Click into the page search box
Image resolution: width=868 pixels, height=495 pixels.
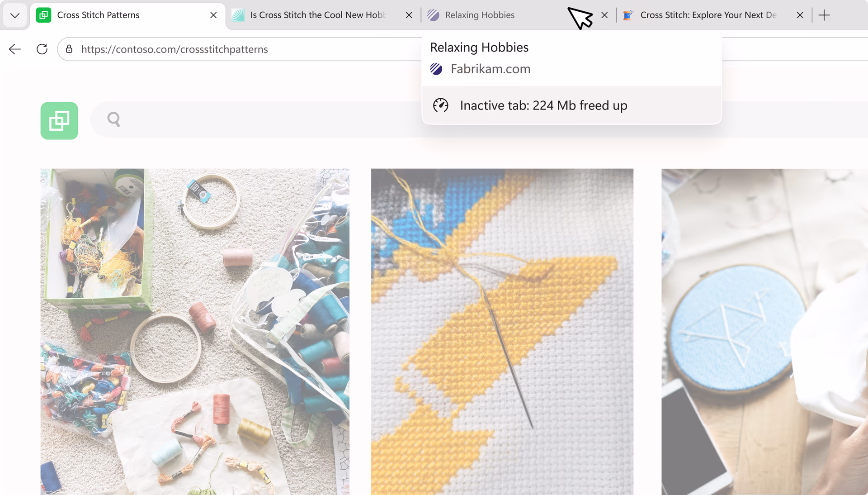click(x=479, y=119)
